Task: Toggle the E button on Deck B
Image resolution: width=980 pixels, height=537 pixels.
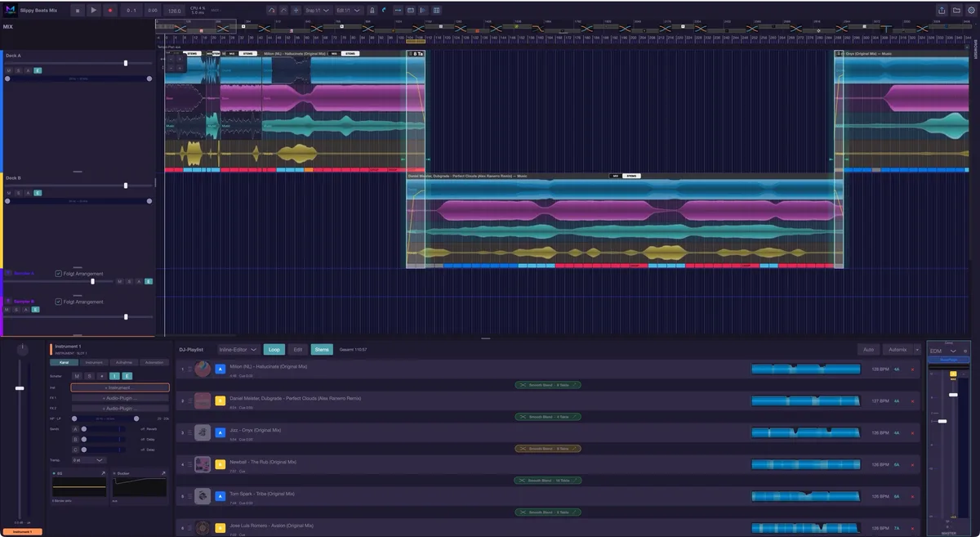Action: [38, 193]
